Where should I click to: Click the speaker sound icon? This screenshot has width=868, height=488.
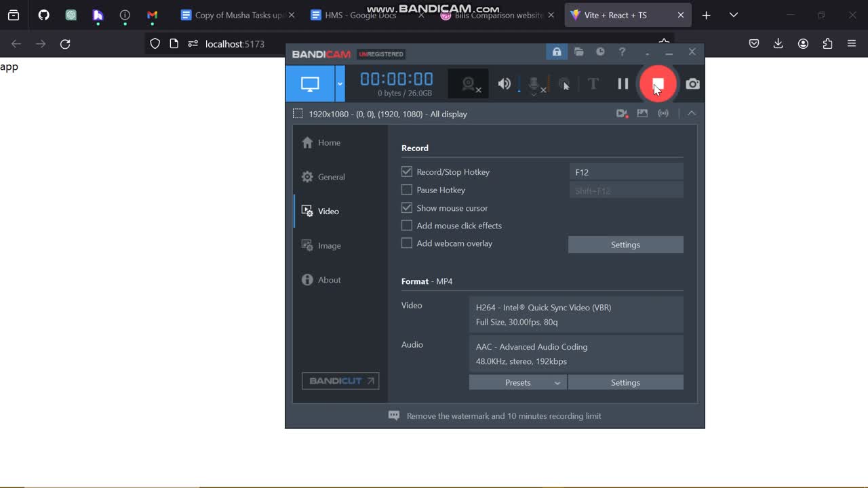(504, 83)
